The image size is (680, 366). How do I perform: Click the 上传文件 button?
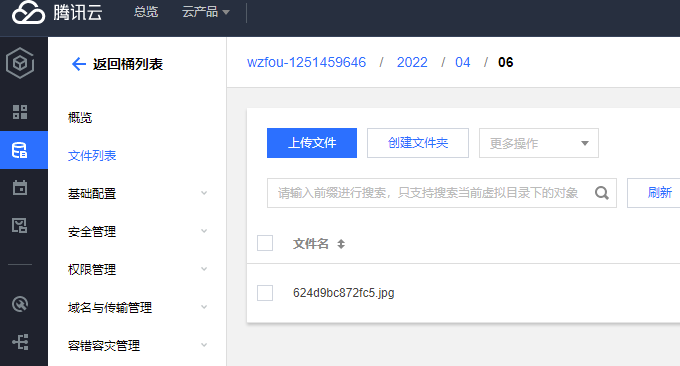312,143
